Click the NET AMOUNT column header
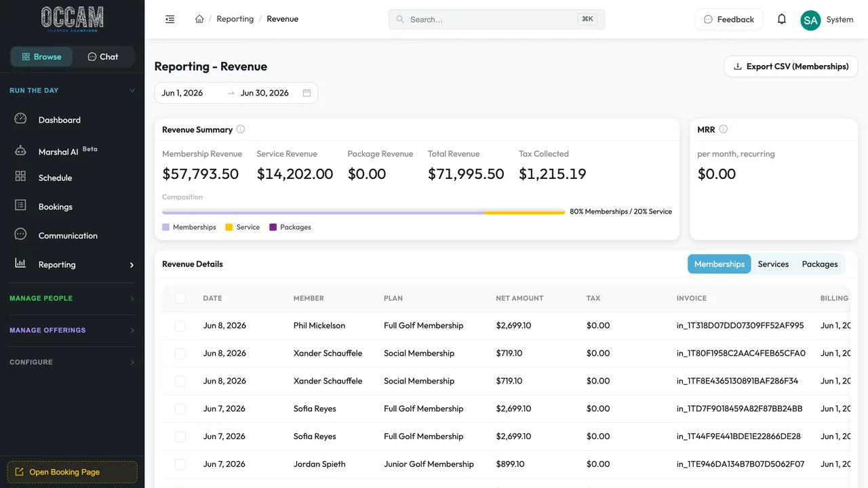The height and width of the screenshot is (488, 868). (x=519, y=298)
